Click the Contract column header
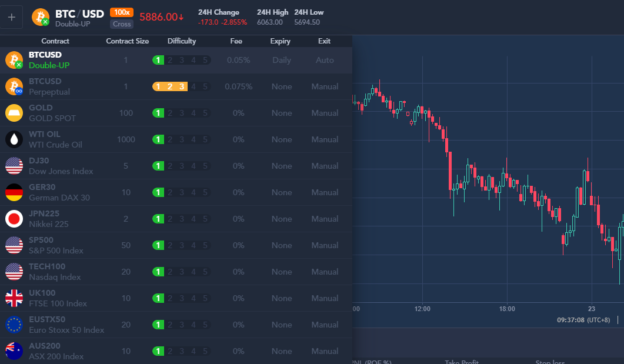This screenshot has width=624, height=364. coord(55,41)
